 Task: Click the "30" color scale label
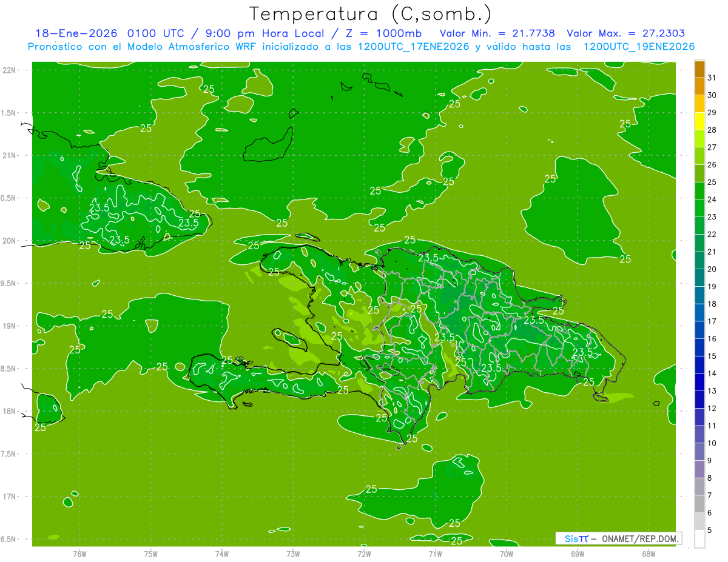(x=712, y=95)
